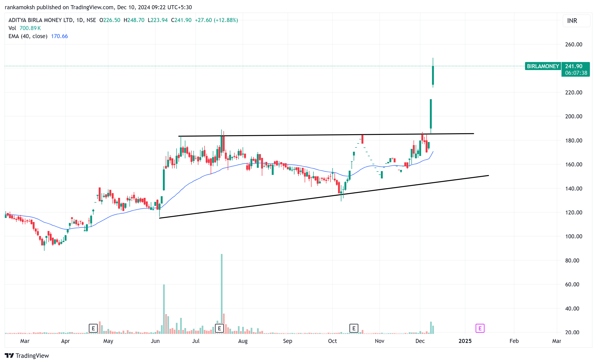The image size is (597, 364).
Task: Click the latest green candle near 241.90
Action: coord(433,75)
